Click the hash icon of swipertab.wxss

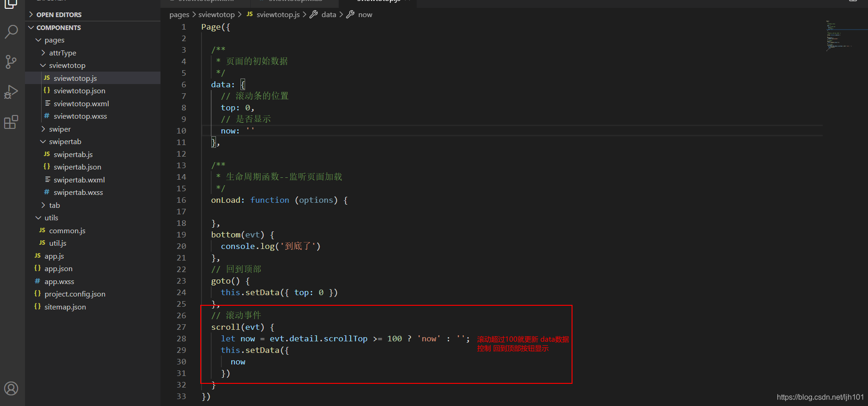[x=47, y=192]
